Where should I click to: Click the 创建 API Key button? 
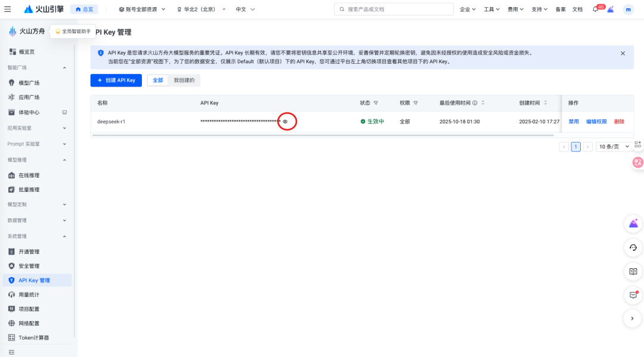pos(116,80)
